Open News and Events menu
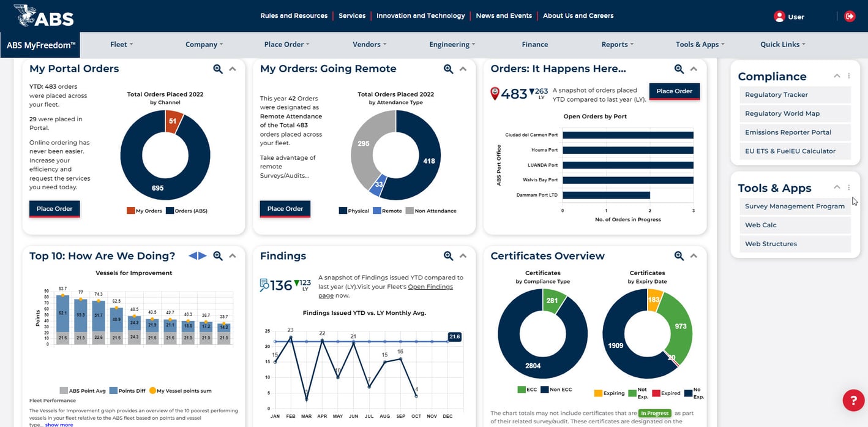The height and width of the screenshot is (427, 868). 504,16
